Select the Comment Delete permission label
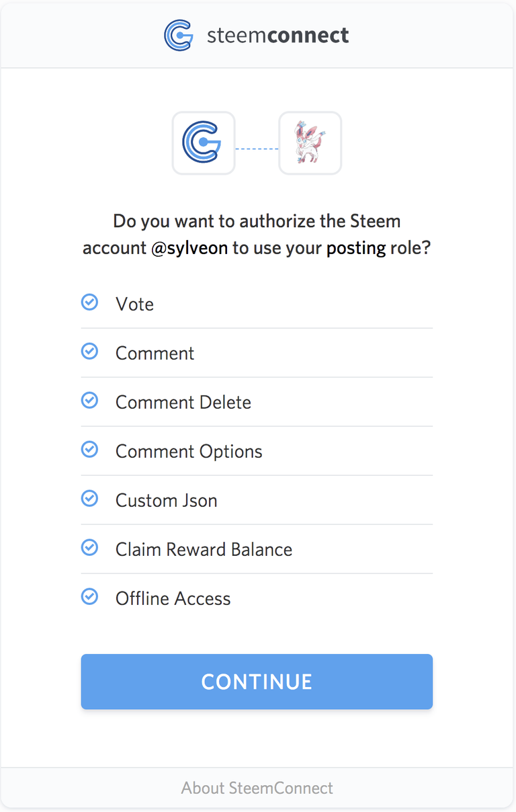516x812 pixels. tap(183, 402)
